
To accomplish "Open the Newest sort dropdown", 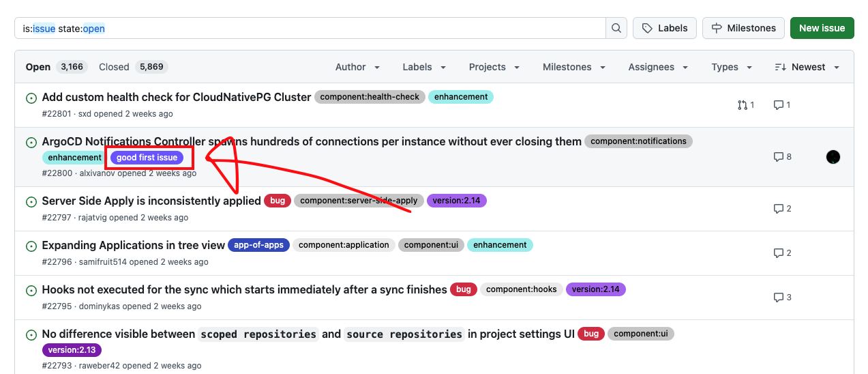I will click(x=807, y=67).
